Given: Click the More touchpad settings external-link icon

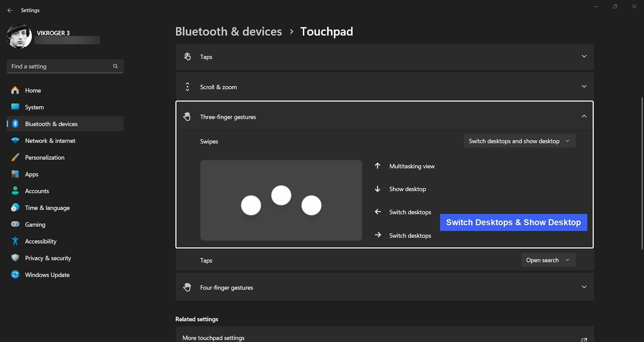Looking at the screenshot, I should pos(584,339).
